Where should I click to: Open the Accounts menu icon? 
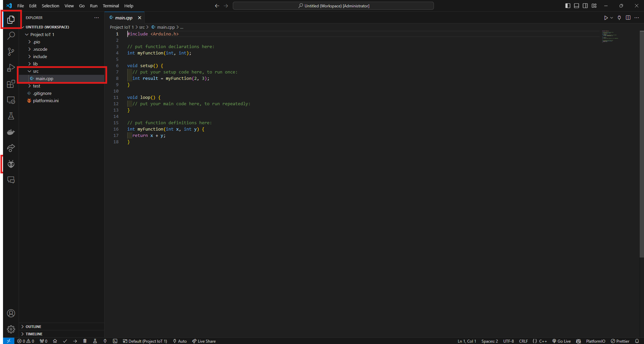coord(11,313)
